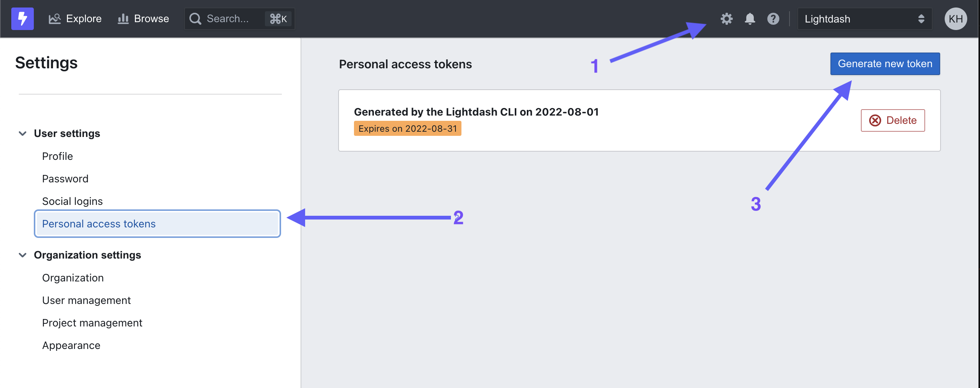Screen dimensions: 980x388
Task: Select Personal access tokens in sidebar
Action: pyautogui.click(x=157, y=224)
